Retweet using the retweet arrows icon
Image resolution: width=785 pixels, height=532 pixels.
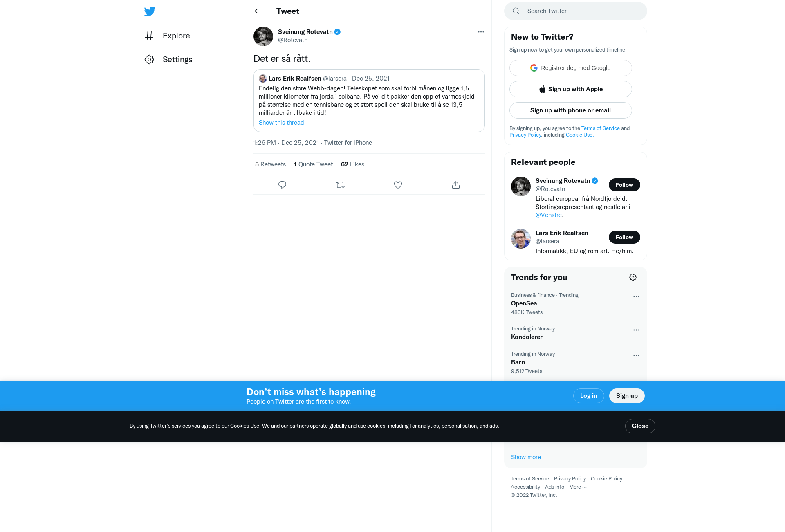click(x=340, y=185)
